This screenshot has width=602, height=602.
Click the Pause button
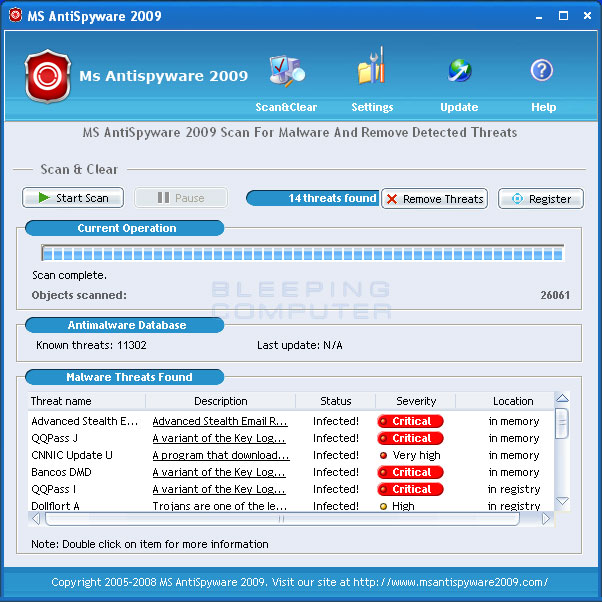pos(181,198)
